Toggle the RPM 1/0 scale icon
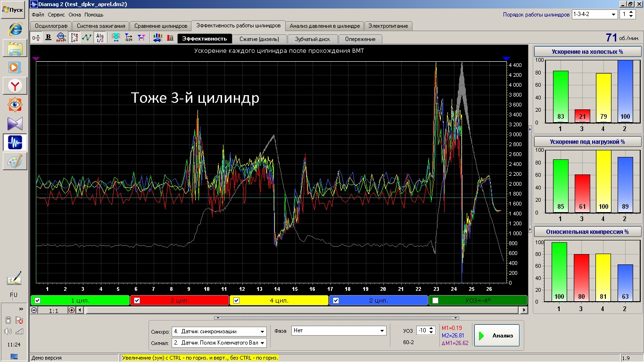 74,38
